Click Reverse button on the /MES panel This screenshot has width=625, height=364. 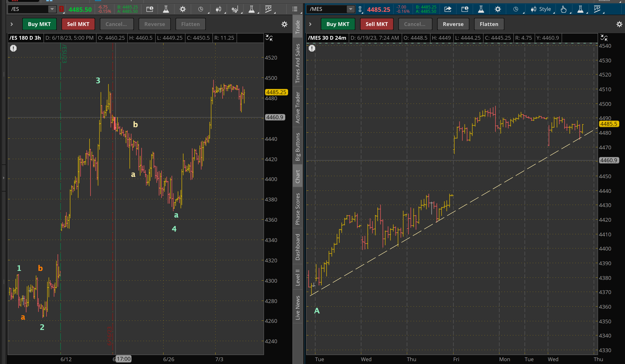click(x=453, y=24)
